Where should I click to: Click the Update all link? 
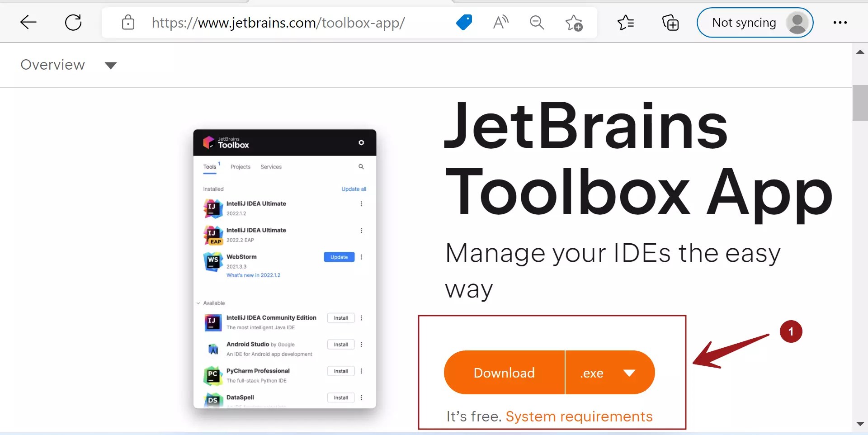(x=354, y=189)
